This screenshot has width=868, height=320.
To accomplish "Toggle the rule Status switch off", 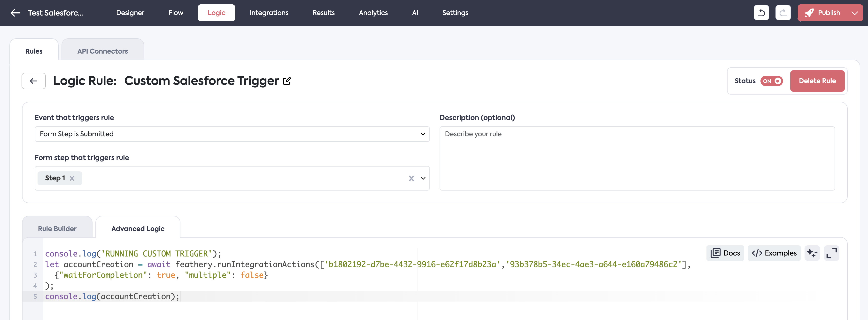I will coord(771,81).
